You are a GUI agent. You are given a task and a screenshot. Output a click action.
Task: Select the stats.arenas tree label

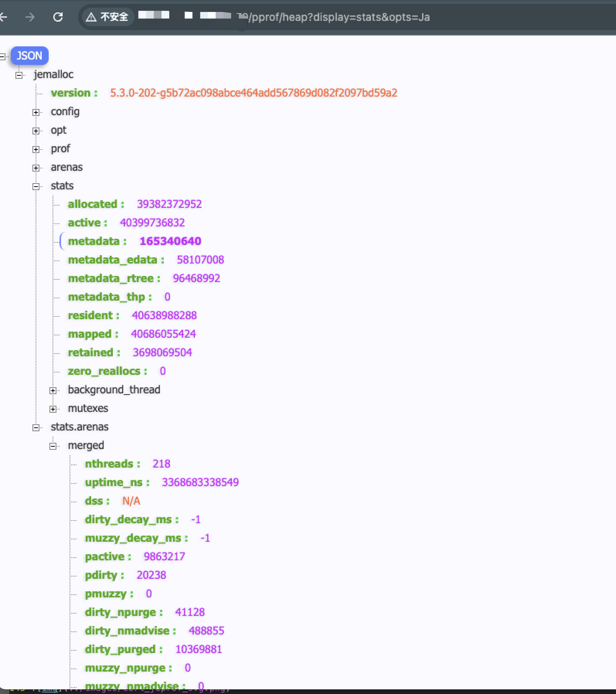(x=80, y=427)
